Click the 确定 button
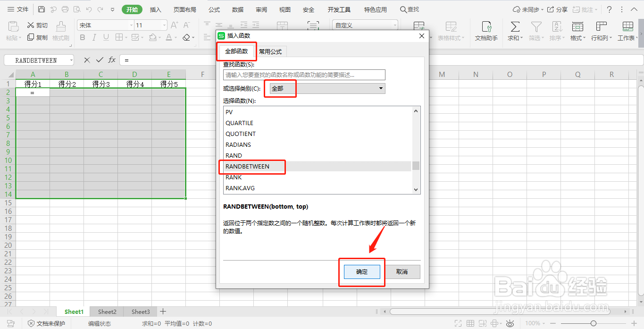644x329 pixels. 361,271
